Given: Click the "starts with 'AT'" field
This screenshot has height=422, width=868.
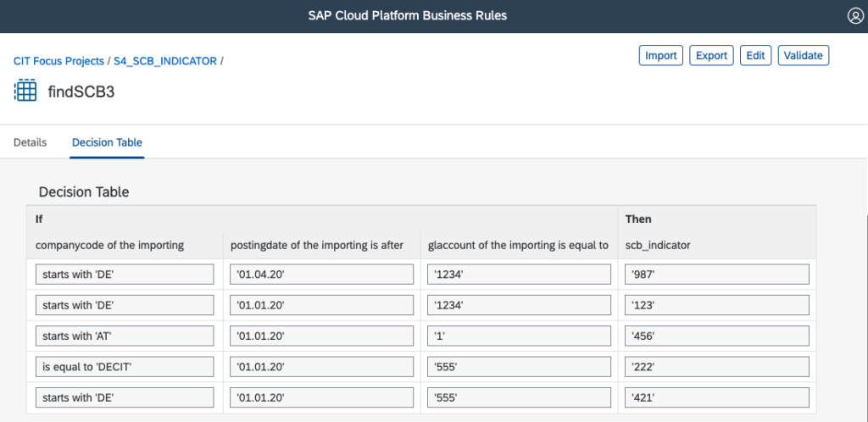Looking at the screenshot, I should 125,336.
